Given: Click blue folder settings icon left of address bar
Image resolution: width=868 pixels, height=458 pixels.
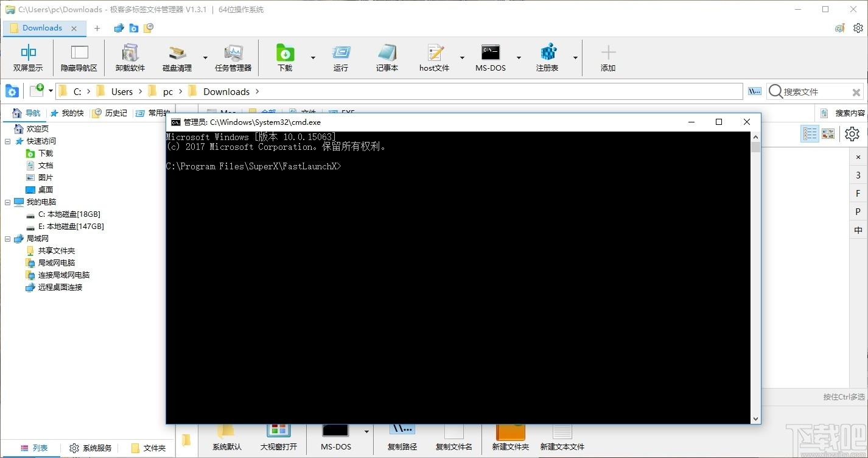Looking at the screenshot, I should pyautogui.click(x=12, y=91).
